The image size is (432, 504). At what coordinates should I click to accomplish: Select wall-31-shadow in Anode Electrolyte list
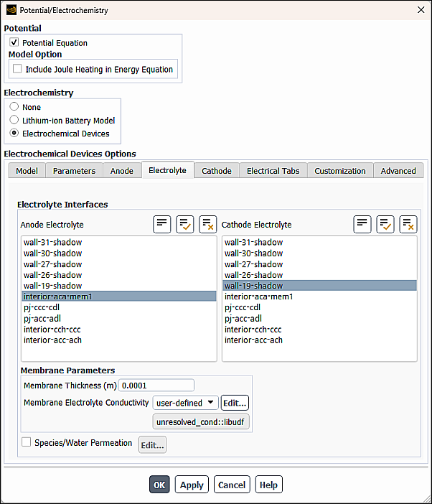(x=119, y=242)
